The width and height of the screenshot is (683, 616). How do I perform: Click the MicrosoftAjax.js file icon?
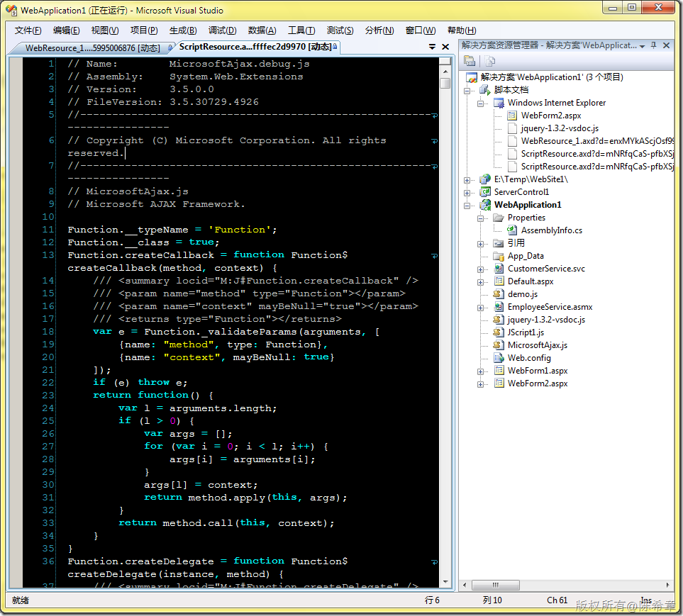(x=499, y=345)
